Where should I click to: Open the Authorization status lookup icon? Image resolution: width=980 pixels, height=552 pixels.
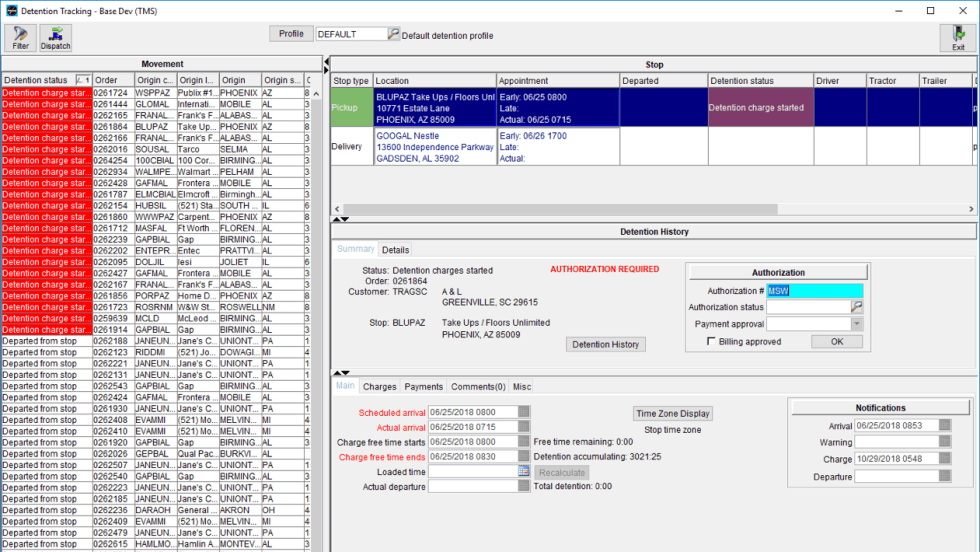[x=856, y=307]
